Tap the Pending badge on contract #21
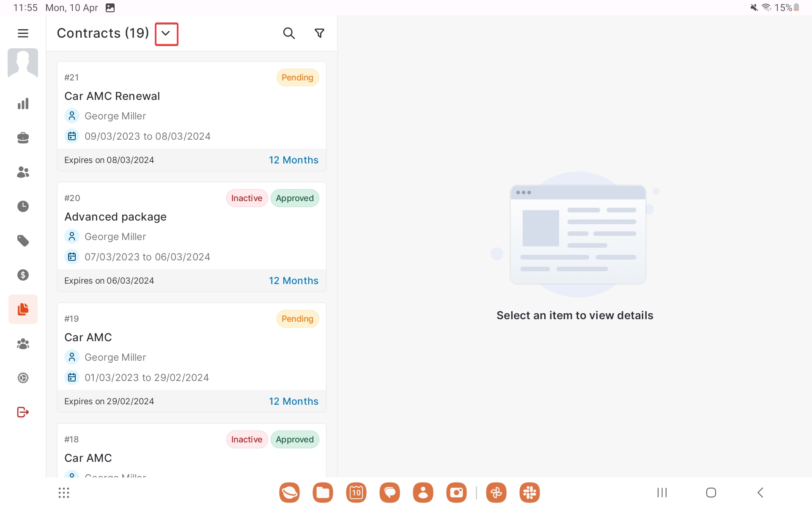This screenshot has width=812, height=508. click(297, 77)
